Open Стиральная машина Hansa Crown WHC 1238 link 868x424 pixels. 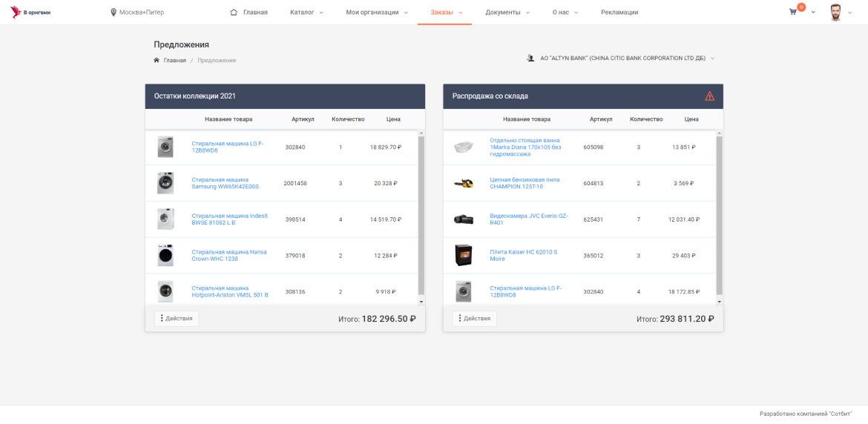point(229,256)
